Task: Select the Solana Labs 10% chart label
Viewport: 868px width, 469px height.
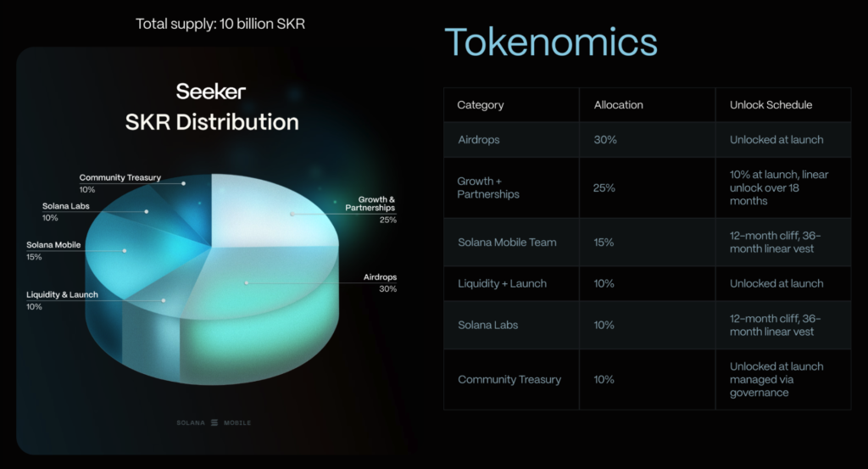Action: point(66,211)
